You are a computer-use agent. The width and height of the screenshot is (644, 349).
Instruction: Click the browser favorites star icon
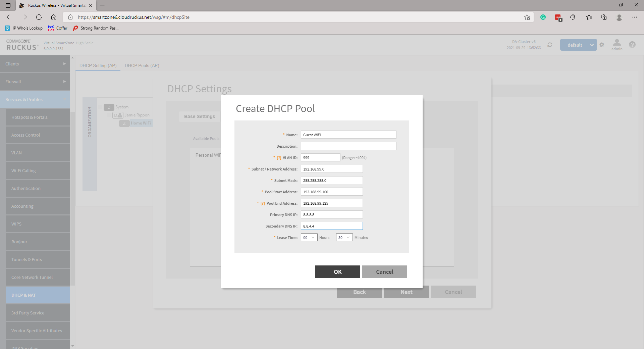[589, 17]
